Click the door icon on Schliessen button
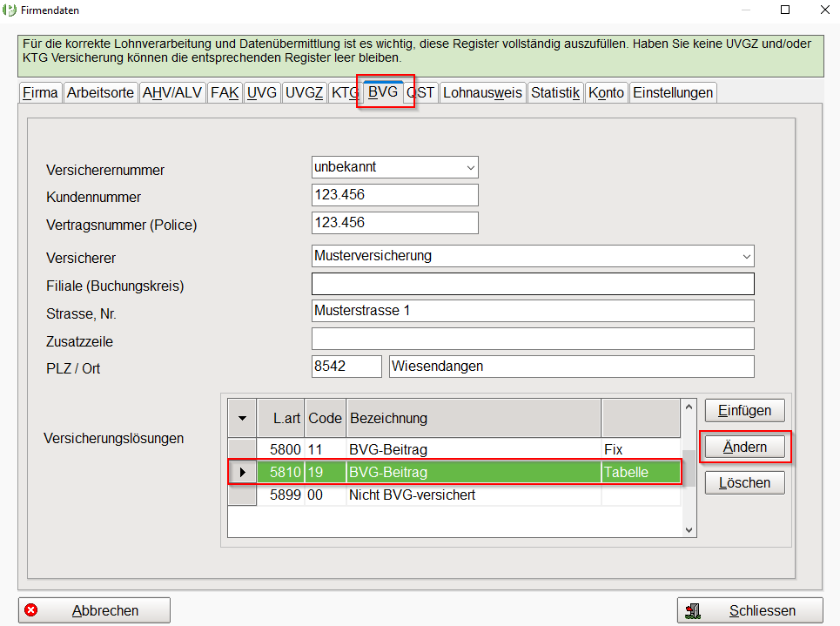 tap(695, 611)
